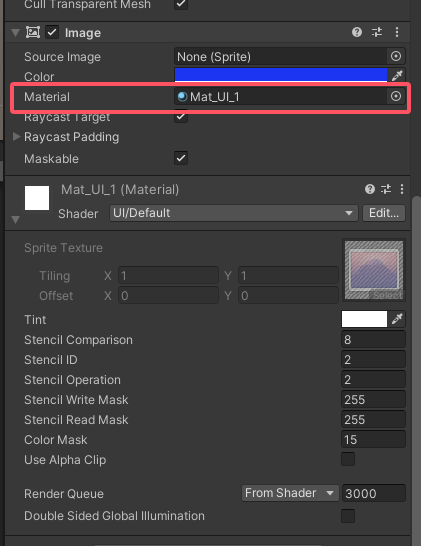This screenshot has width=421, height=546.
Task: Open object picker for Material field
Action: 396,96
